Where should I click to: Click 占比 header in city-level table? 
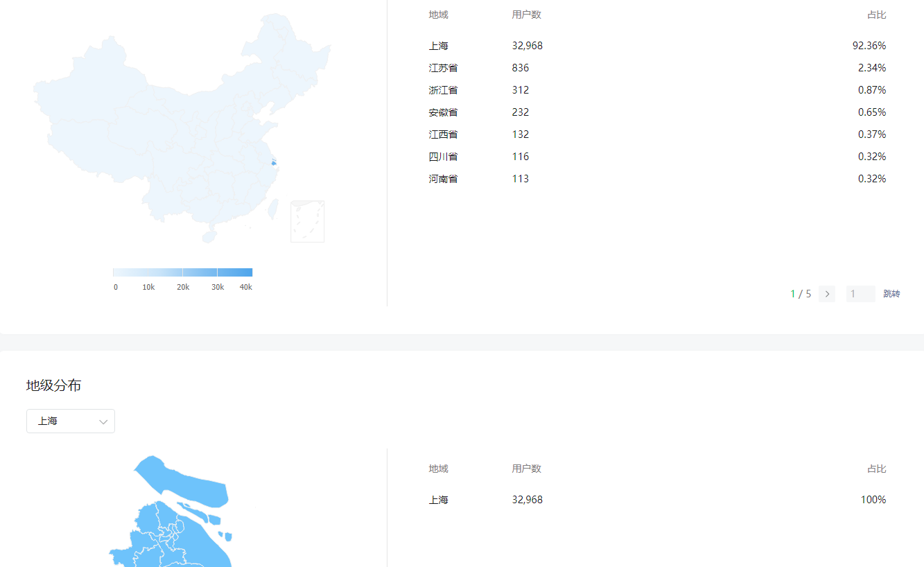pyautogui.click(x=877, y=469)
